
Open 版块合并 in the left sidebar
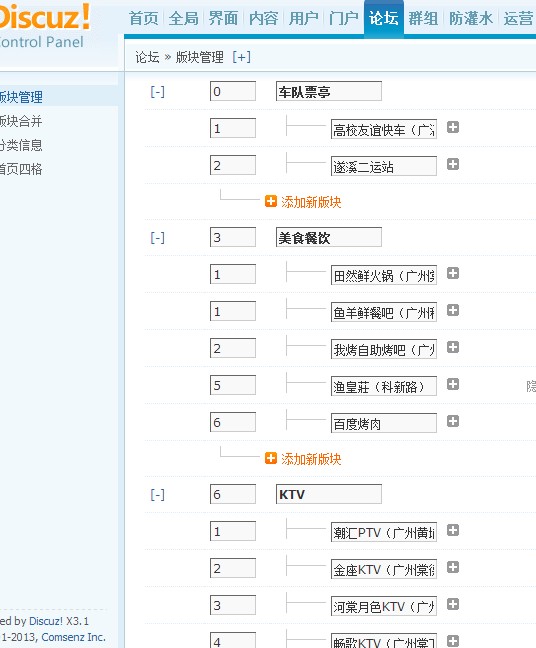point(21,121)
